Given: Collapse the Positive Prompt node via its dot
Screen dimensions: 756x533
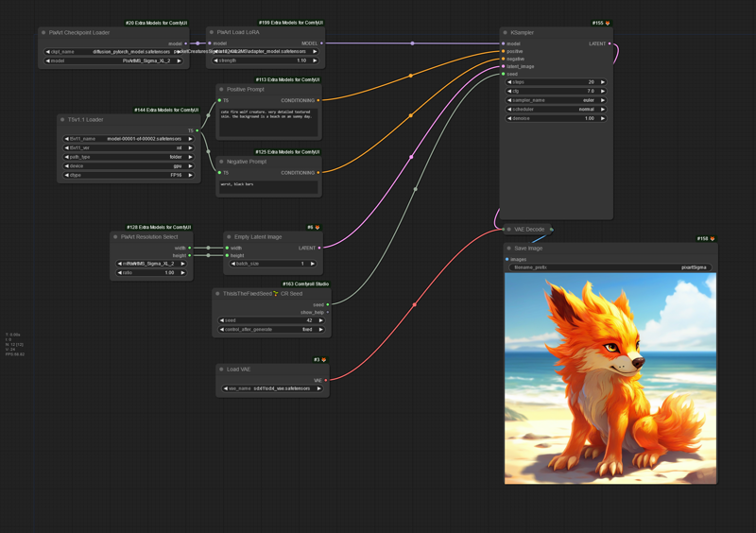Looking at the screenshot, I should click(x=221, y=89).
